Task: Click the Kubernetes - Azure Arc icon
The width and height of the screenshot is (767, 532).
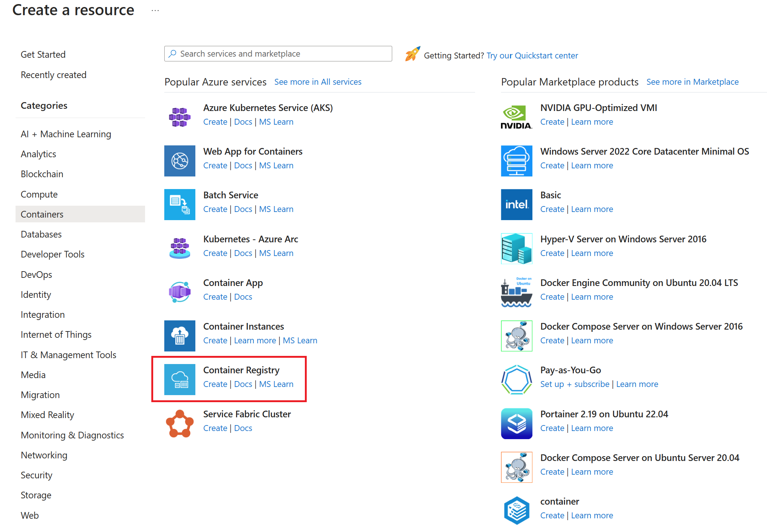Action: point(179,248)
